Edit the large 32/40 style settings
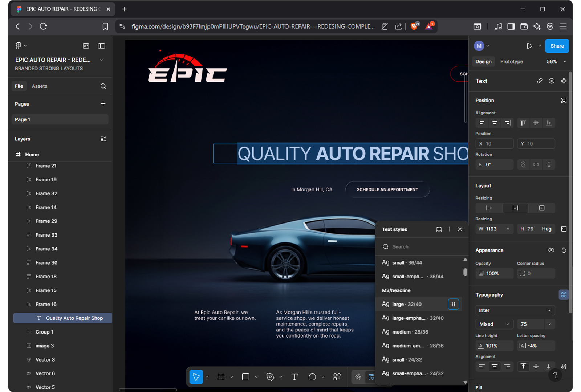The image size is (581, 392). click(x=454, y=304)
